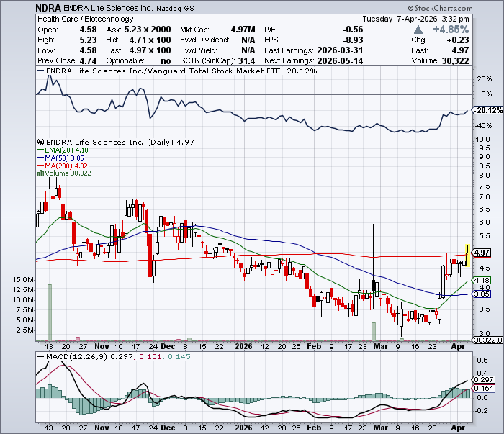The height and width of the screenshot is (434, 504).
Task: Click the relative strength legend vs Vanguard ETF
Action: (x=177, y=71)
